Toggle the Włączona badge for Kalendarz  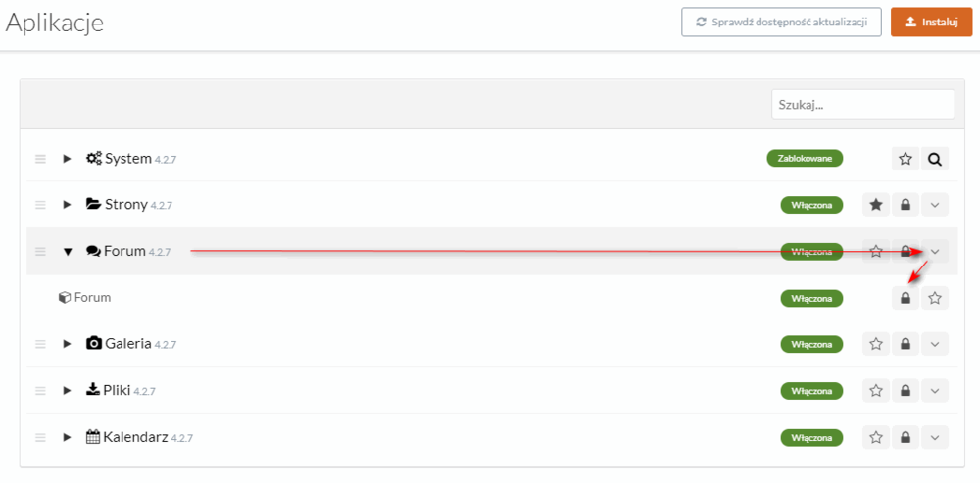point(811,437)
